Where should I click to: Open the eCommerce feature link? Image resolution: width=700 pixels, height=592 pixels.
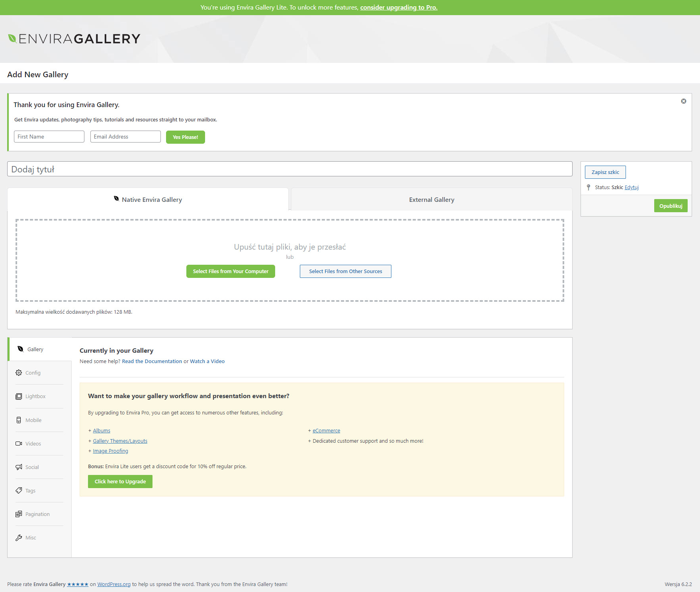pos(326,430)
